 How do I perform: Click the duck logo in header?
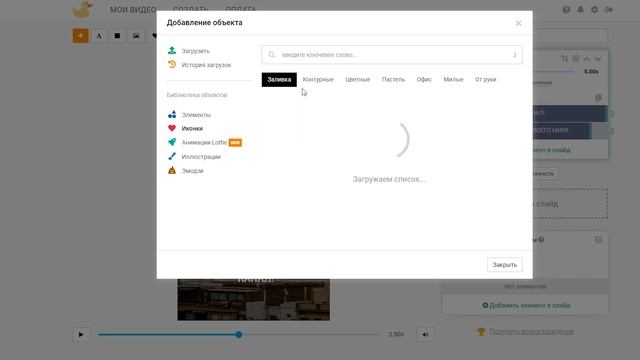click(82, 9)
